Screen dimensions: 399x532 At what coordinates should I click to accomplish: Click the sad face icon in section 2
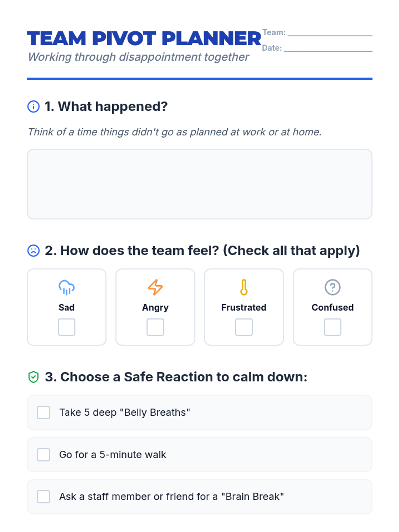33,251
